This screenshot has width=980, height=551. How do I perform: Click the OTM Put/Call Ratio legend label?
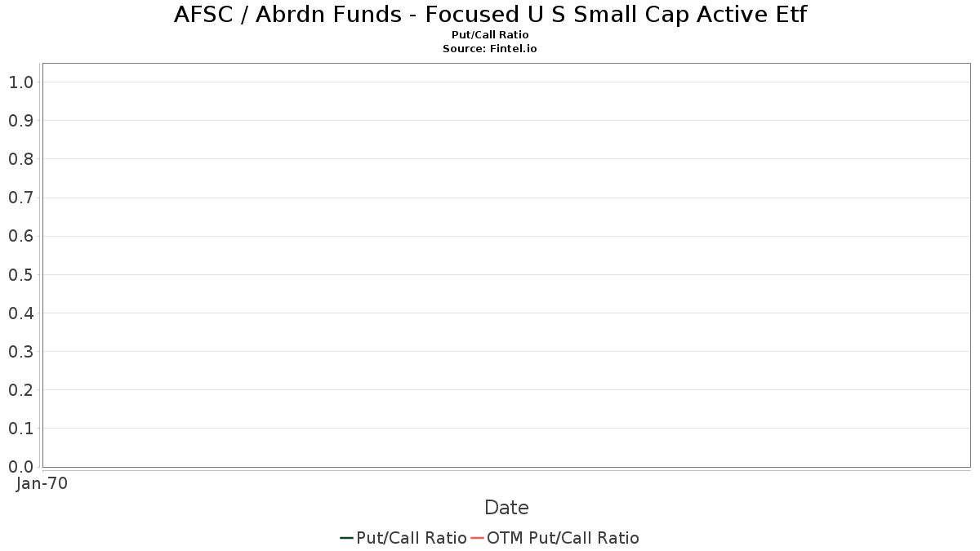(x=563, y=538)
